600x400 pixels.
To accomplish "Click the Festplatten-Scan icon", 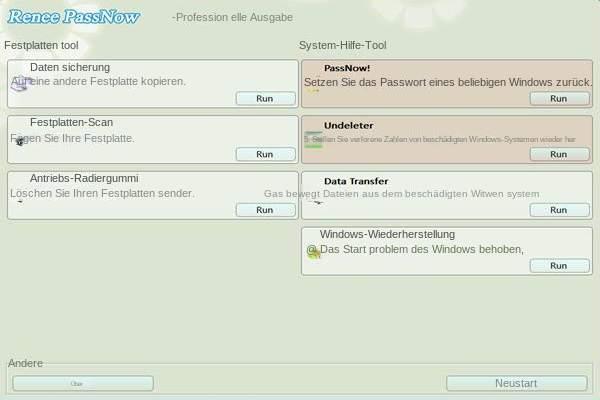I will [x=20, y=141].
